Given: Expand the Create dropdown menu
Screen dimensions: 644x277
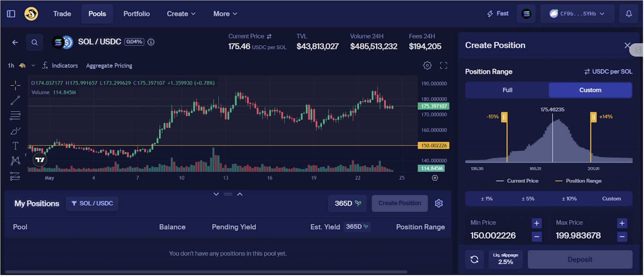Looking at the screenshot, I should pyautogui.click(x=181, y=14).
